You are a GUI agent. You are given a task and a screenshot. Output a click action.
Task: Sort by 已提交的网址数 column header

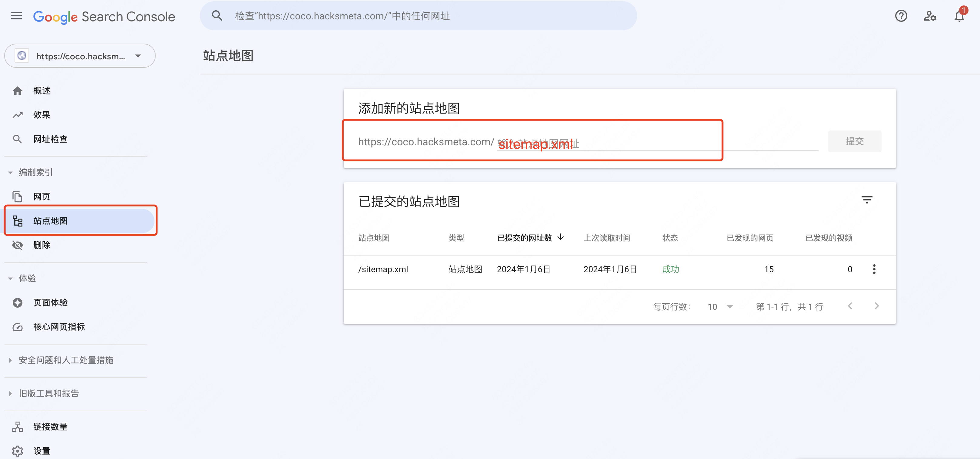click(525, 238)
